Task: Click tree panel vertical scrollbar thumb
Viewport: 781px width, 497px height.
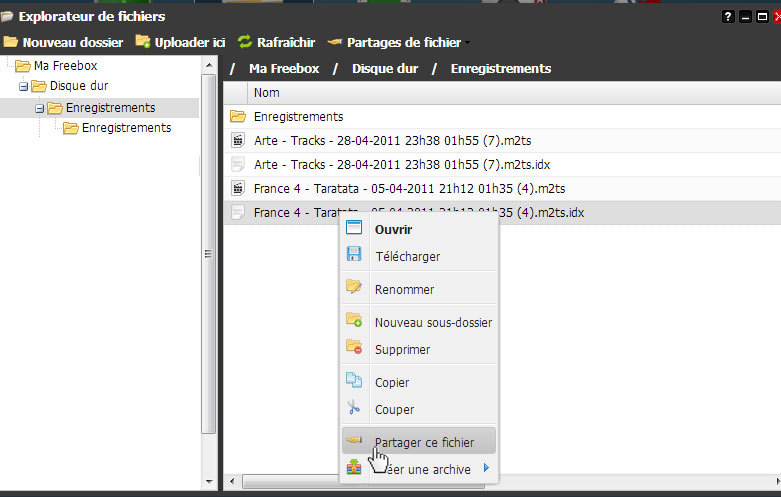Action: click(x=209, y=254)
